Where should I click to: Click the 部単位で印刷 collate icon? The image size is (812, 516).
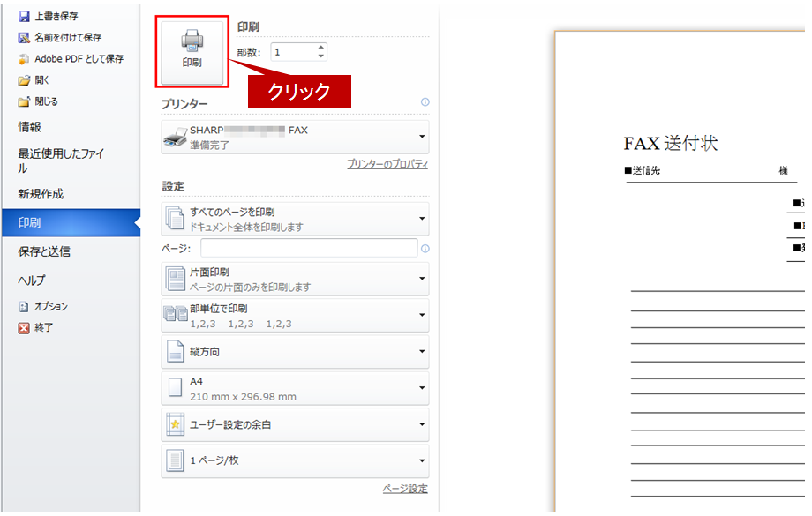pos(176,314)
